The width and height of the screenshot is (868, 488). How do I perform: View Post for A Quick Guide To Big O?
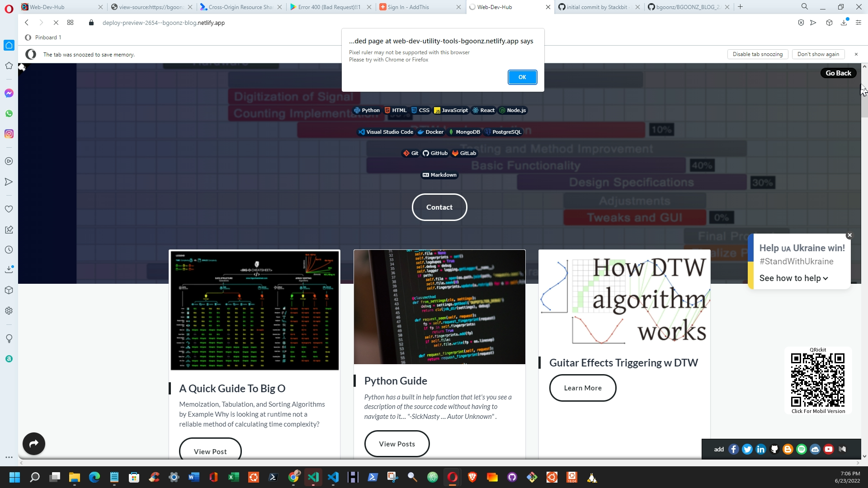pyautogui.click(x=210, y=451)
